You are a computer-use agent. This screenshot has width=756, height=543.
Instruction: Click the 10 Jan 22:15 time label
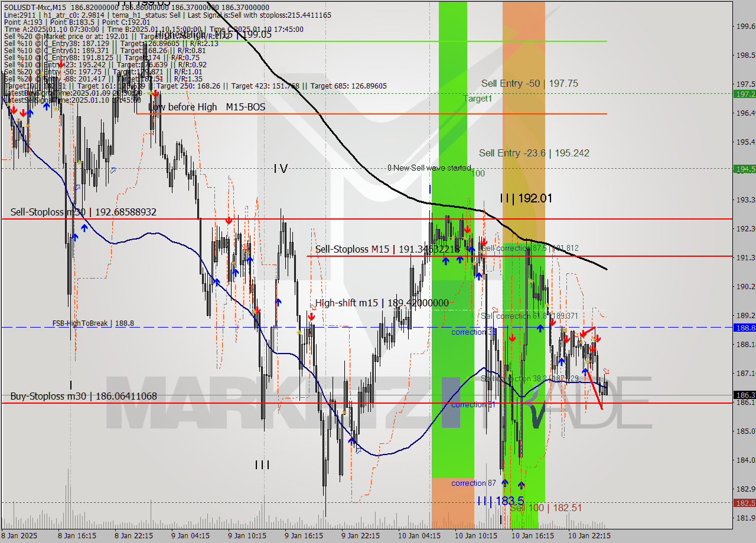coord(589,536)
